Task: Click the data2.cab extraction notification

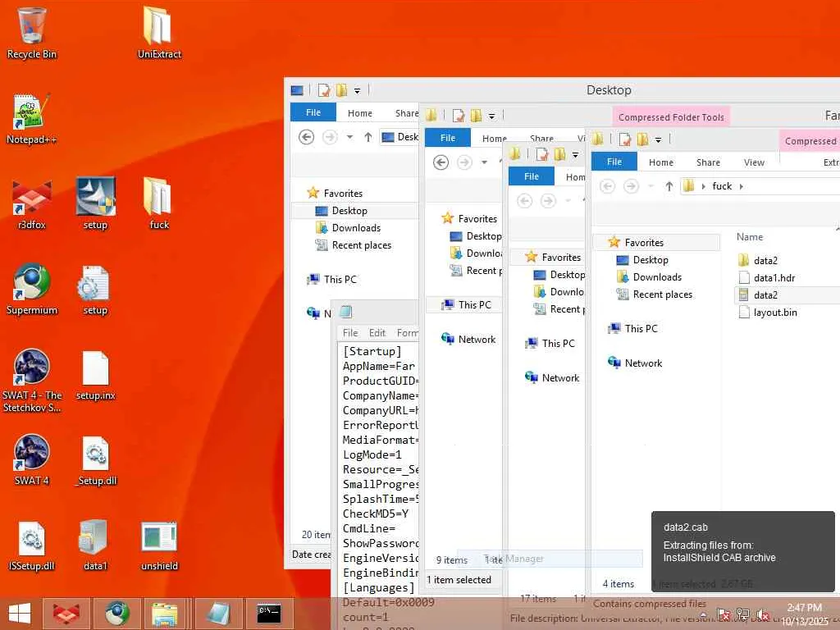Action: coord(742,551)
